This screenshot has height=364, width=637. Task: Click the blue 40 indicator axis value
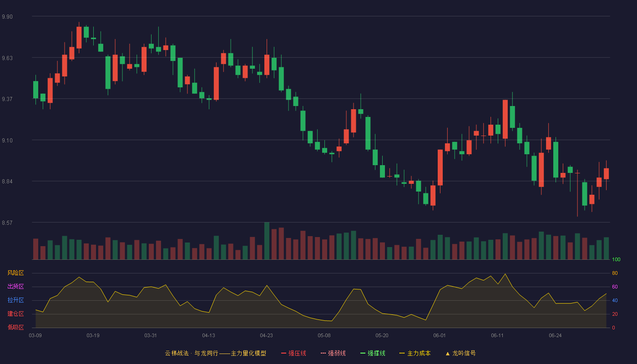pyautogui.click(x=615, y=301)
